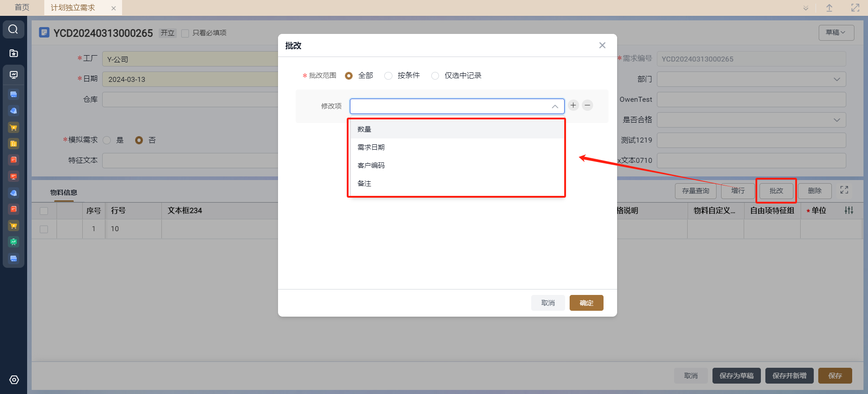Open the 草稿 dropdown button

pyautogui.click(x=836, y=33)
